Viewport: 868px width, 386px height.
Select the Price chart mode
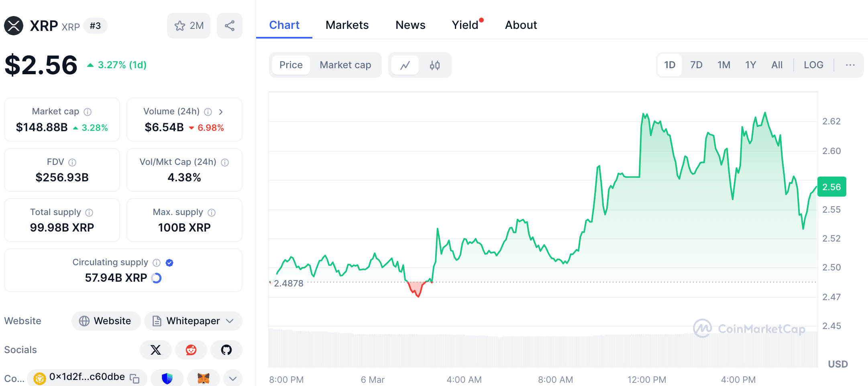291,65
